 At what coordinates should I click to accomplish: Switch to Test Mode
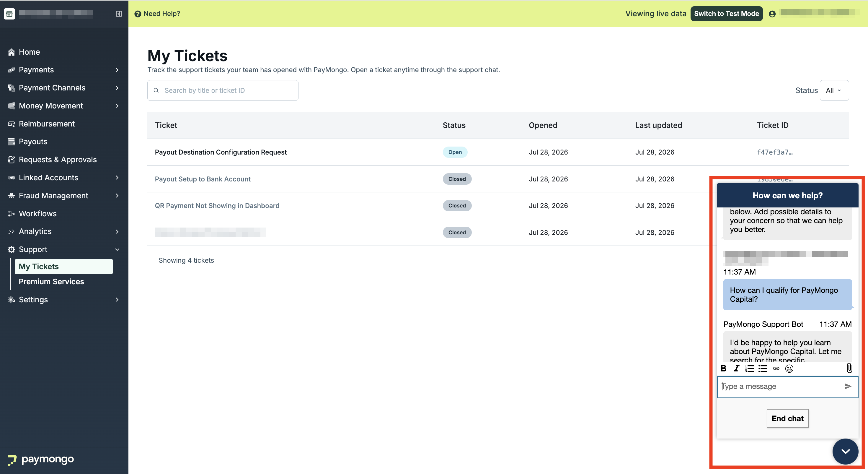727,14
